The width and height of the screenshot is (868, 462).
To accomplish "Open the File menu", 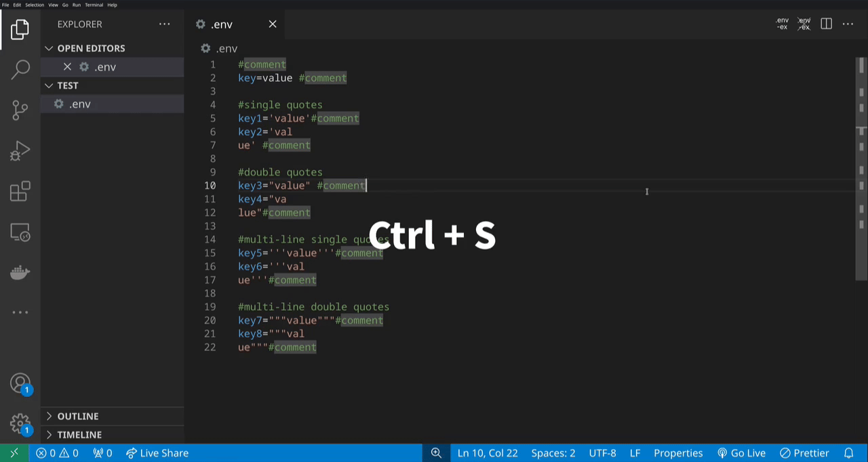I will point(6,5).
